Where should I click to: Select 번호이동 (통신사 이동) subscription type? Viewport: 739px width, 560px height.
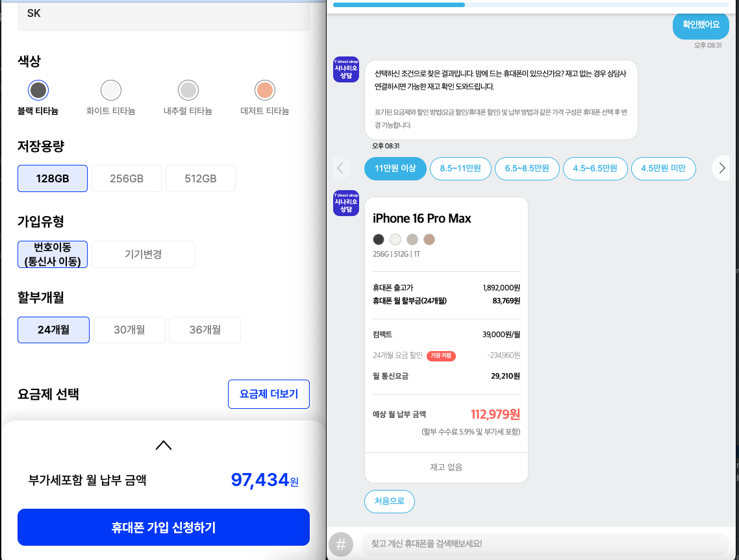point(53,254)
